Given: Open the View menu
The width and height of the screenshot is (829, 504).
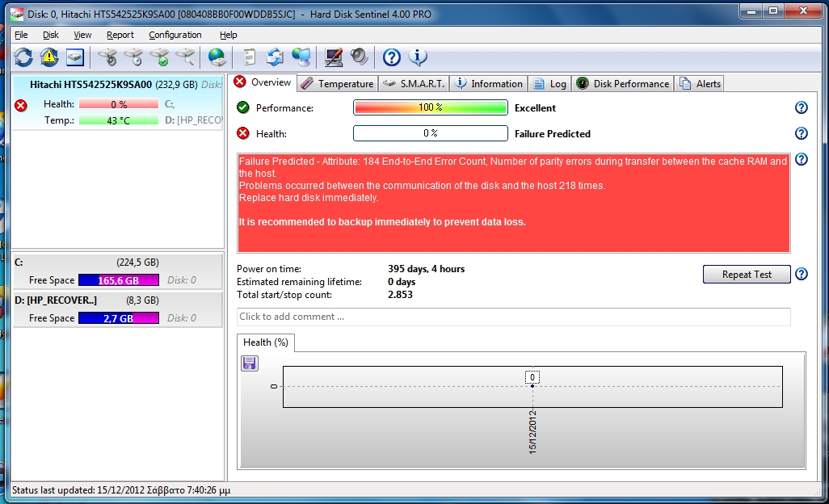Looking at the screenshot, I should [x=82, y=35].
